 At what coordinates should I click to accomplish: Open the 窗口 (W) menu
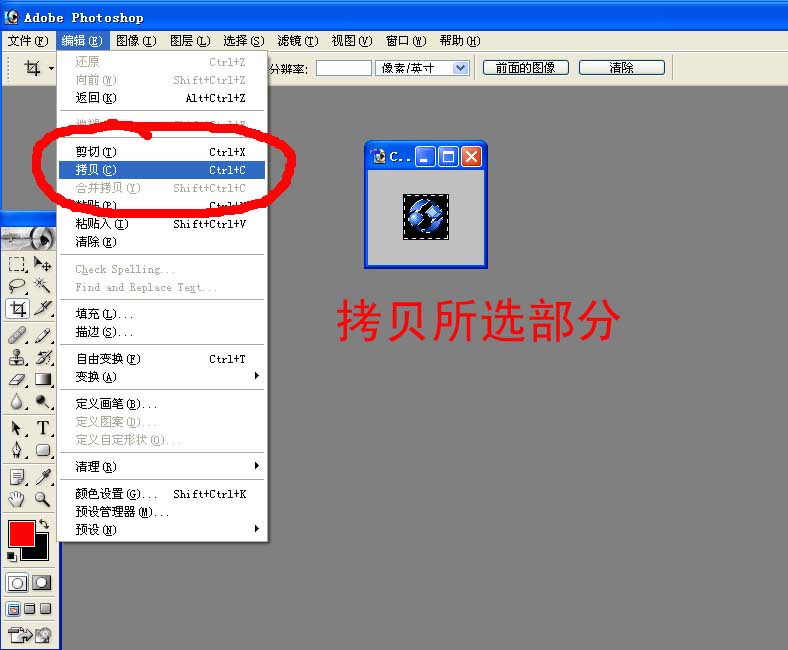pos(406,41)
